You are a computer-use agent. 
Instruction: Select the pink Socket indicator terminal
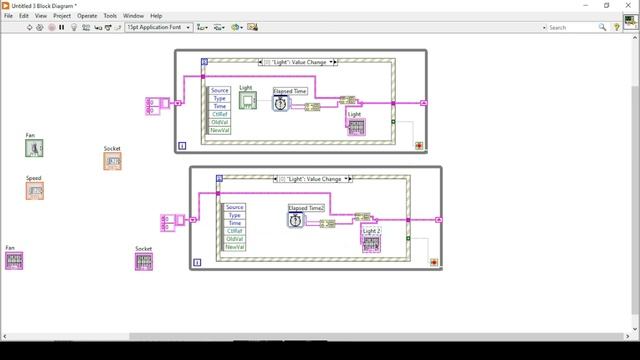[144, 262]
